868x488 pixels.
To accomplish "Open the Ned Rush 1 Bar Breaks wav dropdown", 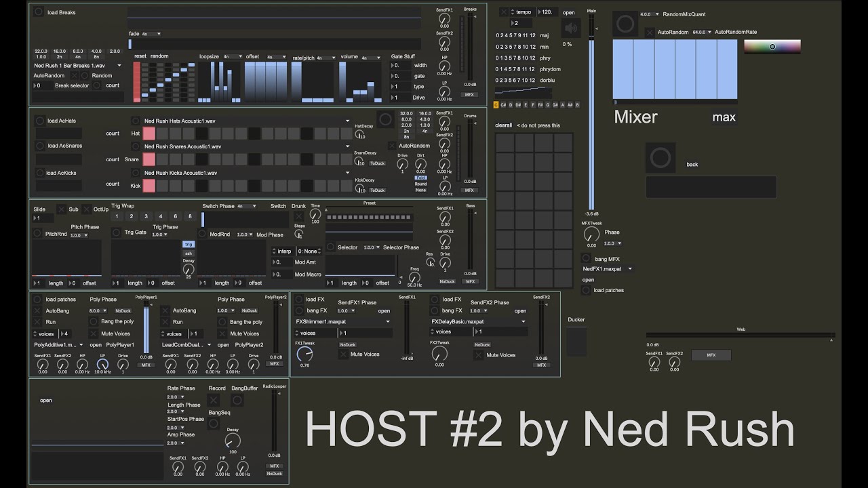I will coord(77,66).
